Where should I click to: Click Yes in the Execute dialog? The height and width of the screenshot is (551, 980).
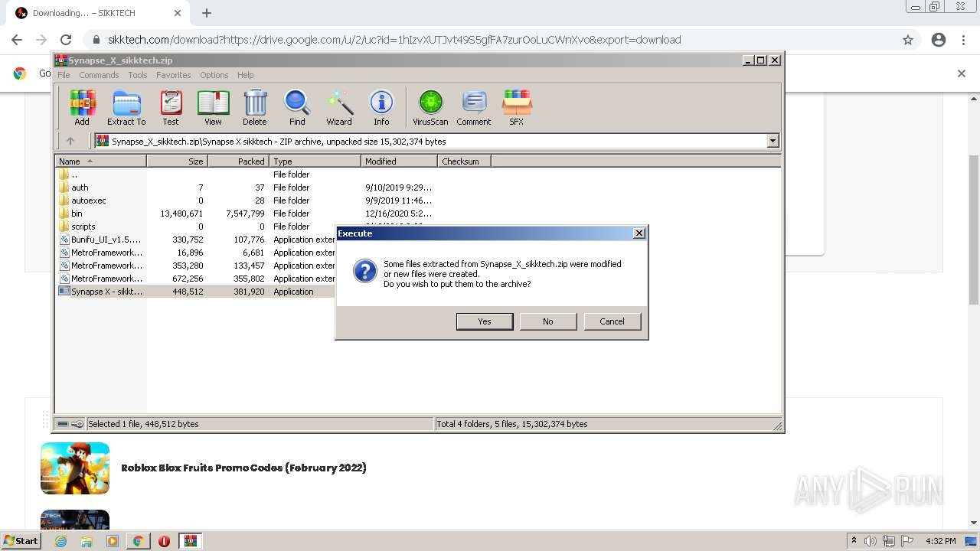click(x=485, y=321)
